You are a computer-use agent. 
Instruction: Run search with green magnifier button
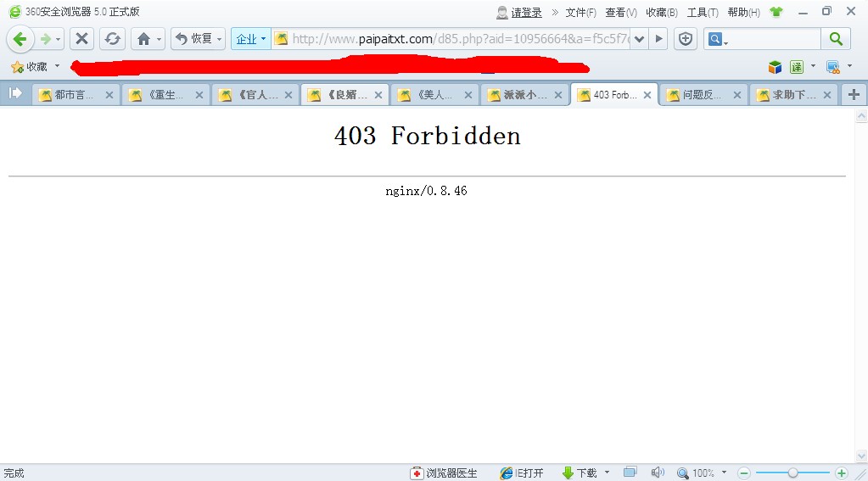coord(836,39)
